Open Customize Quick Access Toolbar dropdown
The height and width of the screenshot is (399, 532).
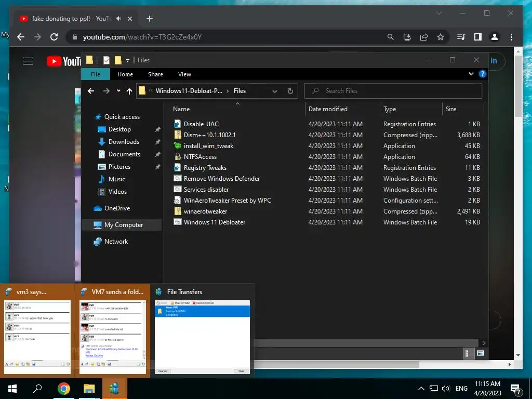[x=128, y=60]
